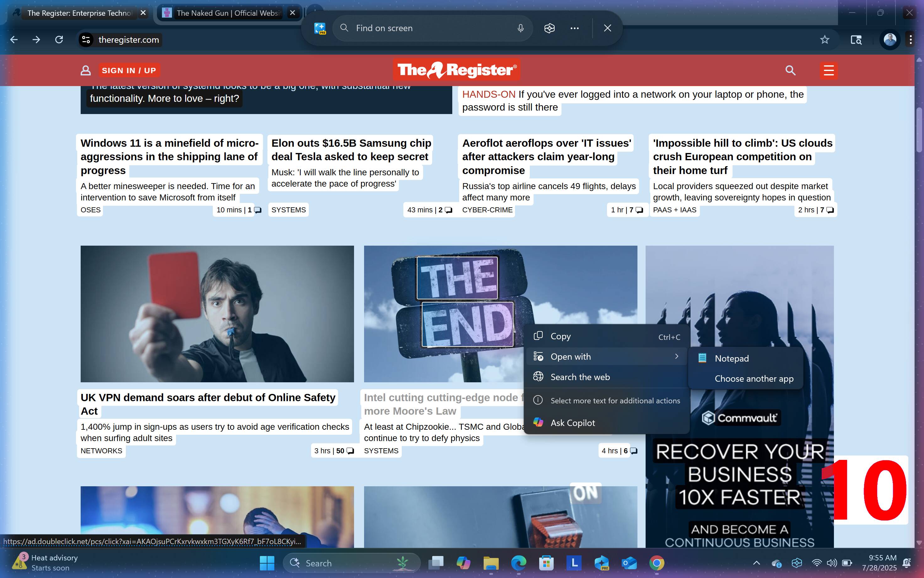
Task: Open UK VPN demand soars headline
Action: [208, 404]
